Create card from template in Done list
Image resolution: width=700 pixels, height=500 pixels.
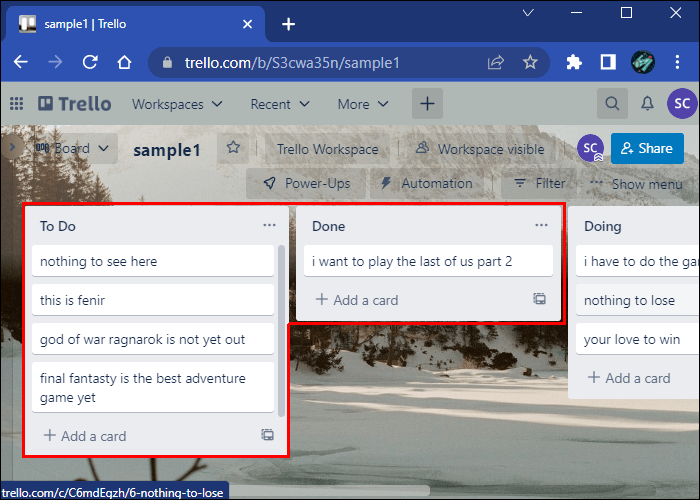539,299
